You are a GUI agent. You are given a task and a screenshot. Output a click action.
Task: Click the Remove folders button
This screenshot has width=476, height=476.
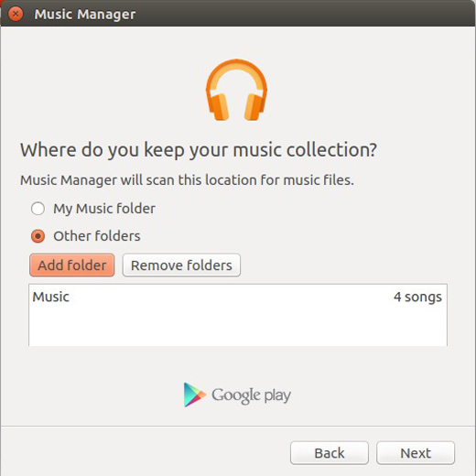pos(181,265)
